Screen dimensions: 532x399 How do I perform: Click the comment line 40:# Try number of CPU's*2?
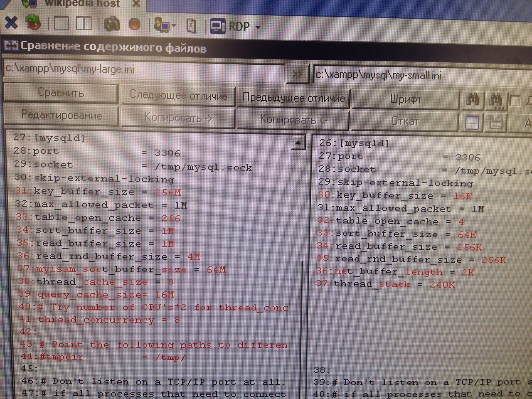(154, 307)
